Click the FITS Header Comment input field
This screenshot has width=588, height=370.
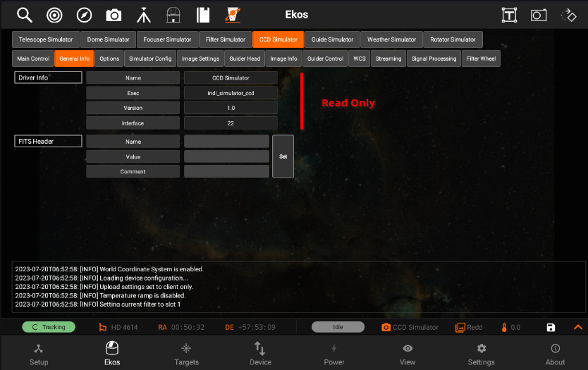tap(226, 171)
